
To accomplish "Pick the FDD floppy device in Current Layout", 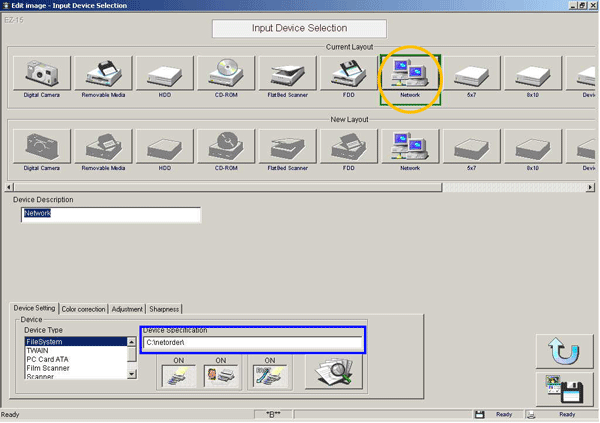I will tap(348, 77).
